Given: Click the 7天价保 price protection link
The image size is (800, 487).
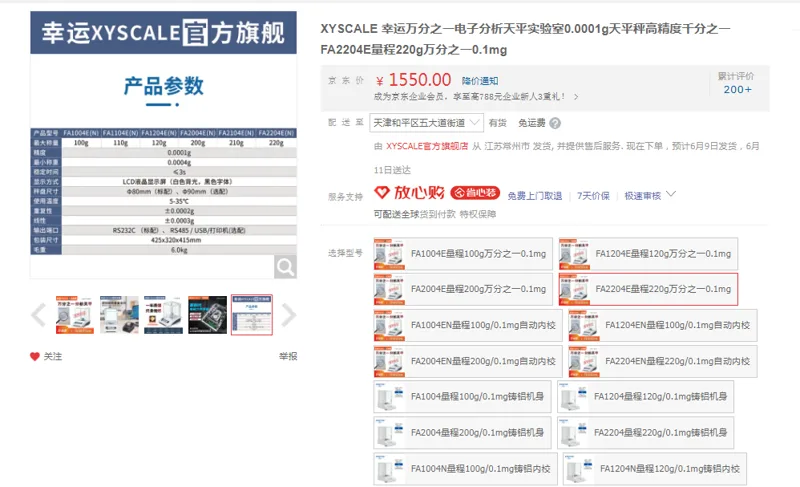Looking at the screenshot, I should [x=593, y=195].
